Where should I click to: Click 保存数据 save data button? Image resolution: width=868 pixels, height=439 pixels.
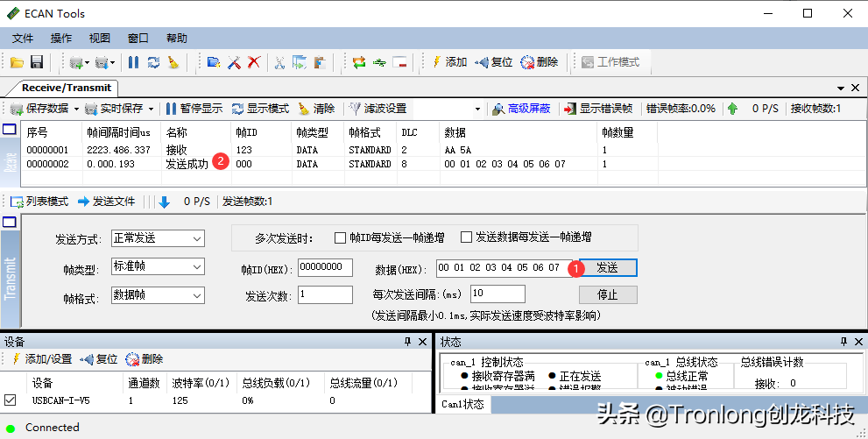pyautogui.click(x=40, y=109)
